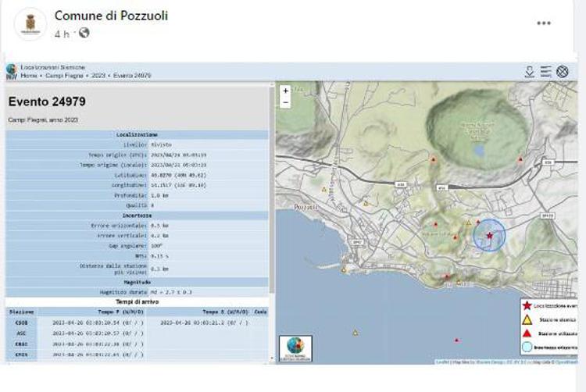Open the three-dot post options menu
Viewport: 586px width, 392px height.
(x=544, y=23)
